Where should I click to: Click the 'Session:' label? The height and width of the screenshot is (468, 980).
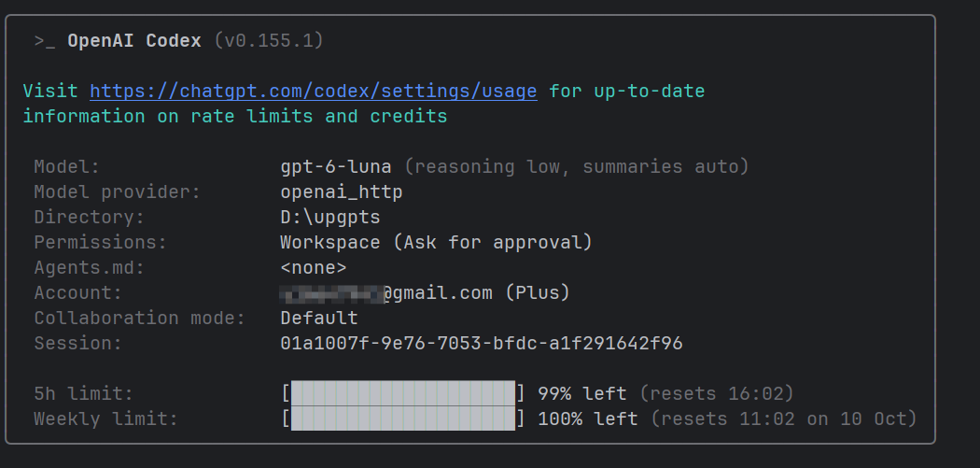(77, 344)
